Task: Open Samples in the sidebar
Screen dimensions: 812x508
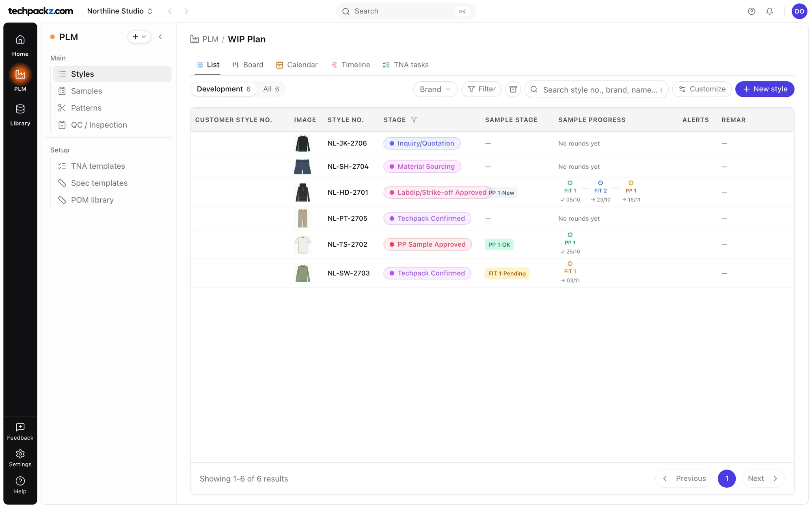Action: 112,91
